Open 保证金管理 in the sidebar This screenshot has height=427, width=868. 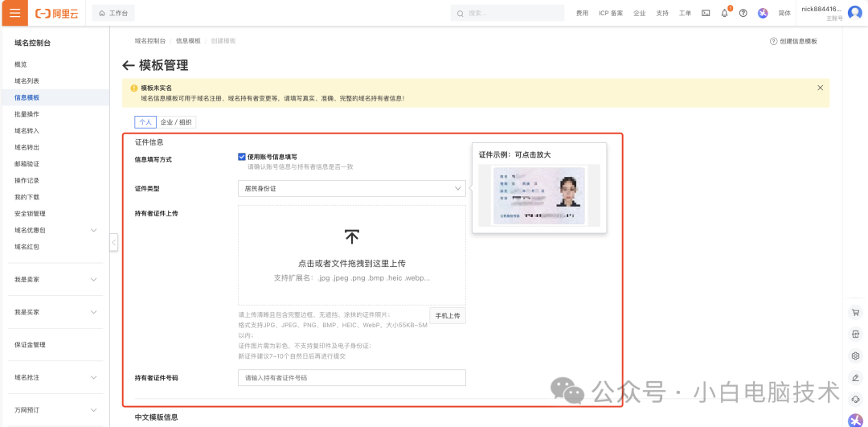pos(30,344)
